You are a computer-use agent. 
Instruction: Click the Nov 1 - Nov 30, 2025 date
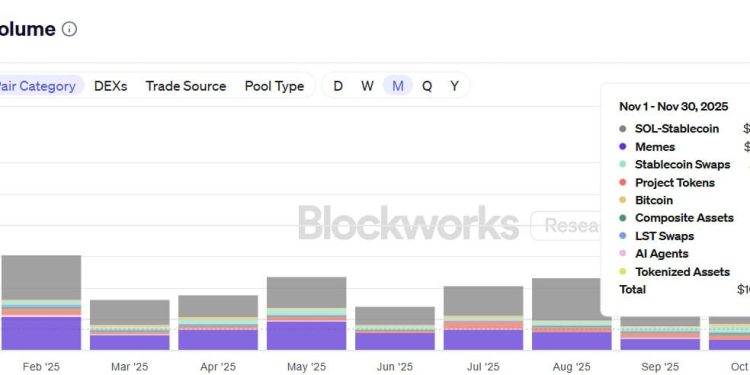point(673,106)
